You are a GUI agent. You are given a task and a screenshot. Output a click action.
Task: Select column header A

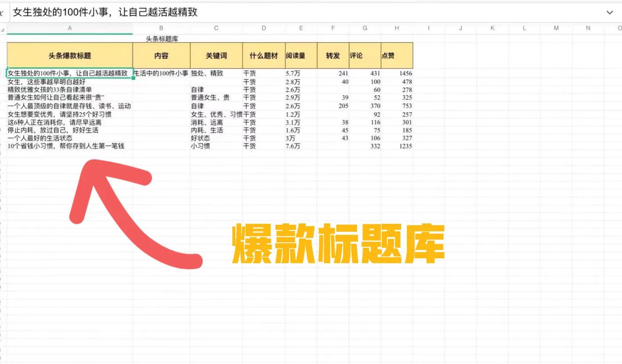[x=69, y=28]
